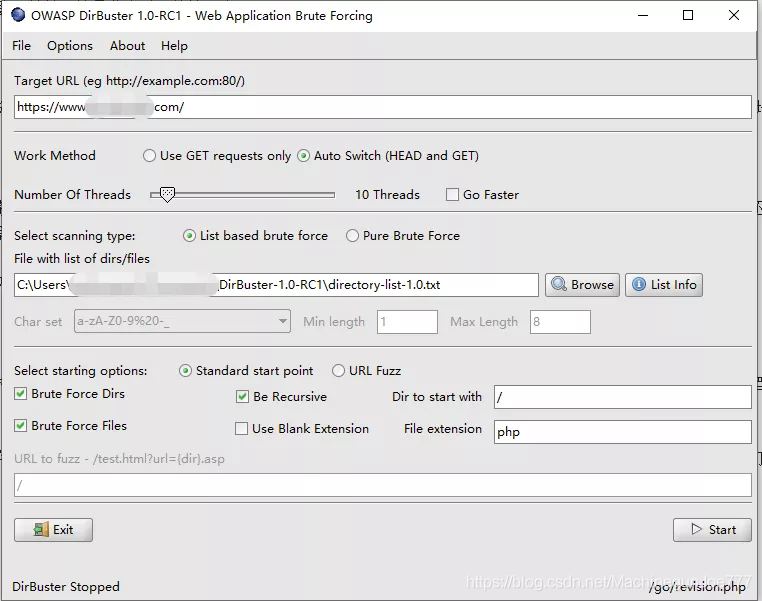
Task: Click the dirs/files list path field
Action: tap(276, 285)
